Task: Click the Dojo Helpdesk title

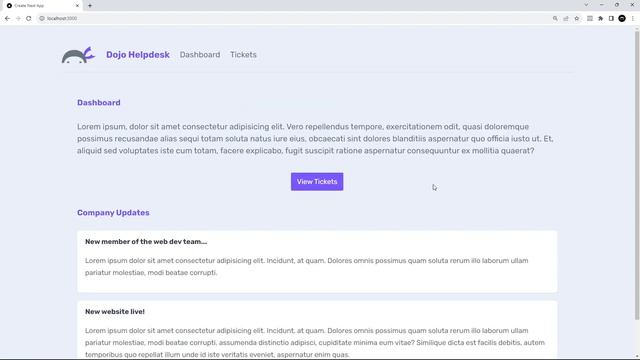Action: pyautogui.click(x=138, y=55)
